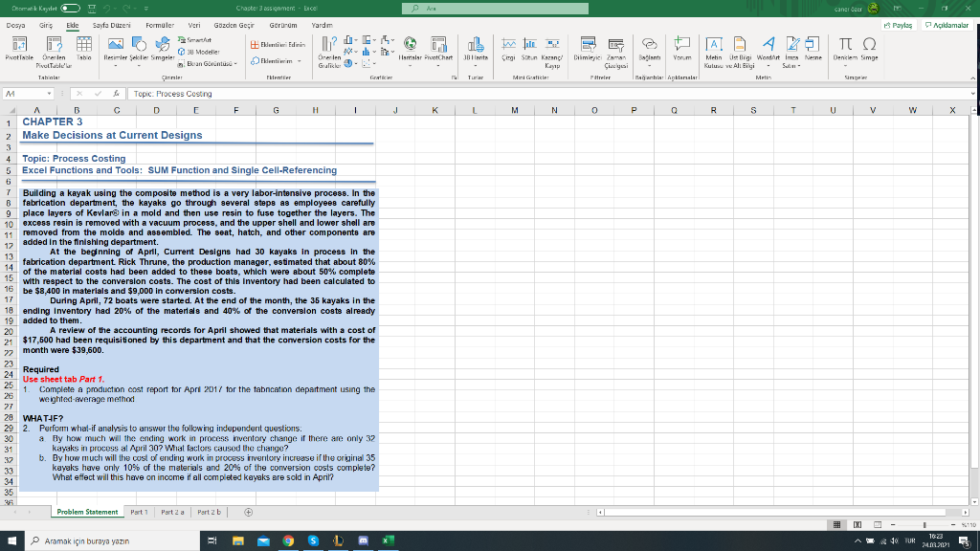Image resolution: width=980 pixels, height=551 pixels.
Task: Insert a Nesne (object)
Action: click(813, 49)
